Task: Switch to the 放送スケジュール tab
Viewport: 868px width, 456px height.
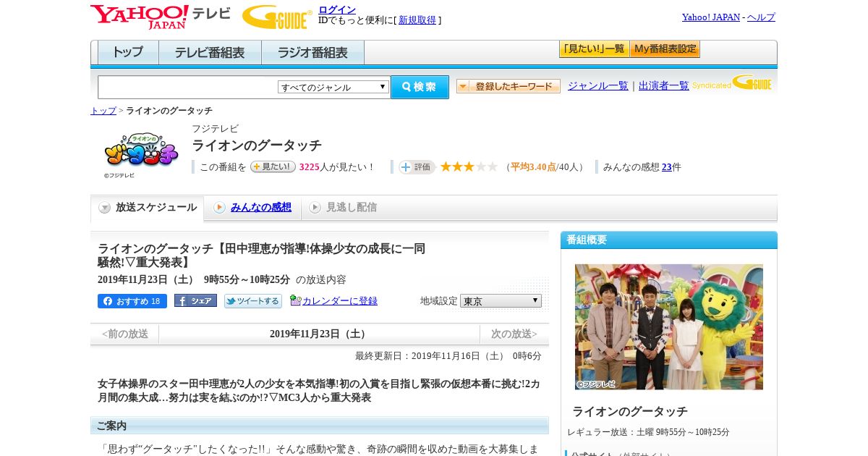Action: tap(148, 208)
